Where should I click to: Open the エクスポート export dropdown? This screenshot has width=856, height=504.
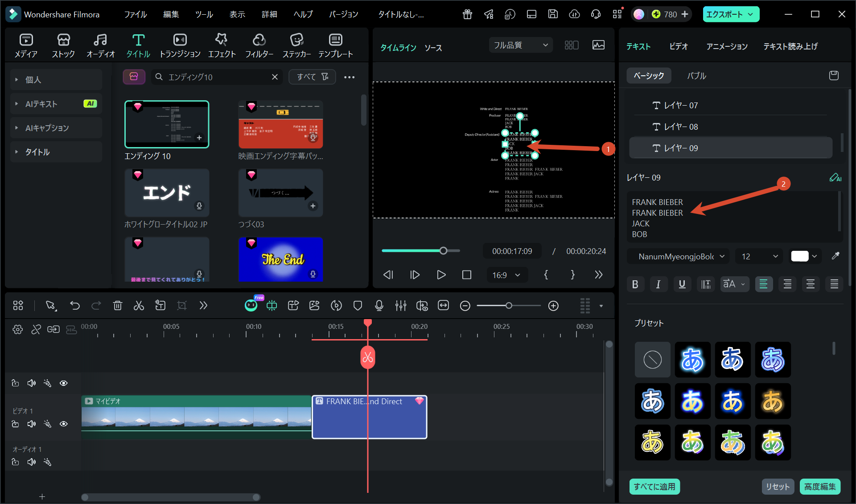[x=731, y=14]
